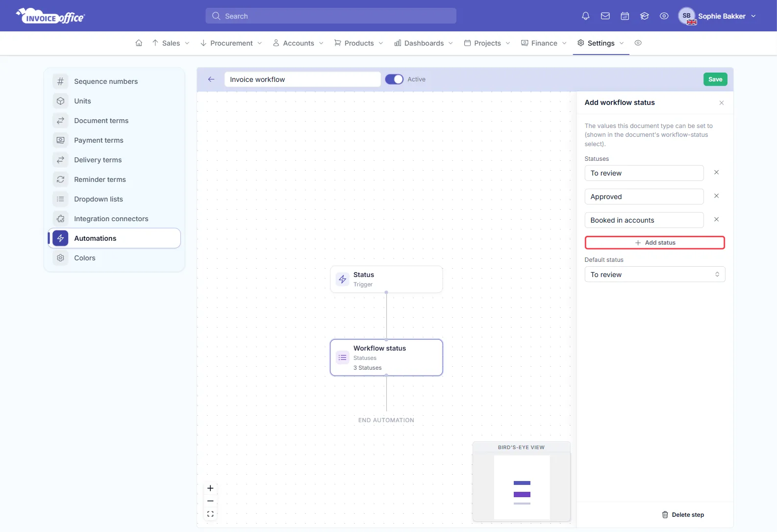The image size is (777, 532).
Task: Open the Sophie Bakker user menu
Action: pyautogui.click(x=718, y=16)
